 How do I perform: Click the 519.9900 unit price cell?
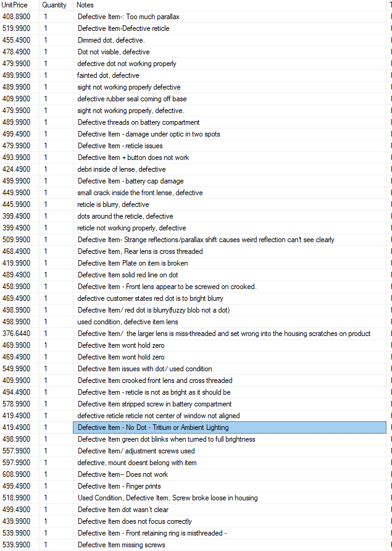19,28
